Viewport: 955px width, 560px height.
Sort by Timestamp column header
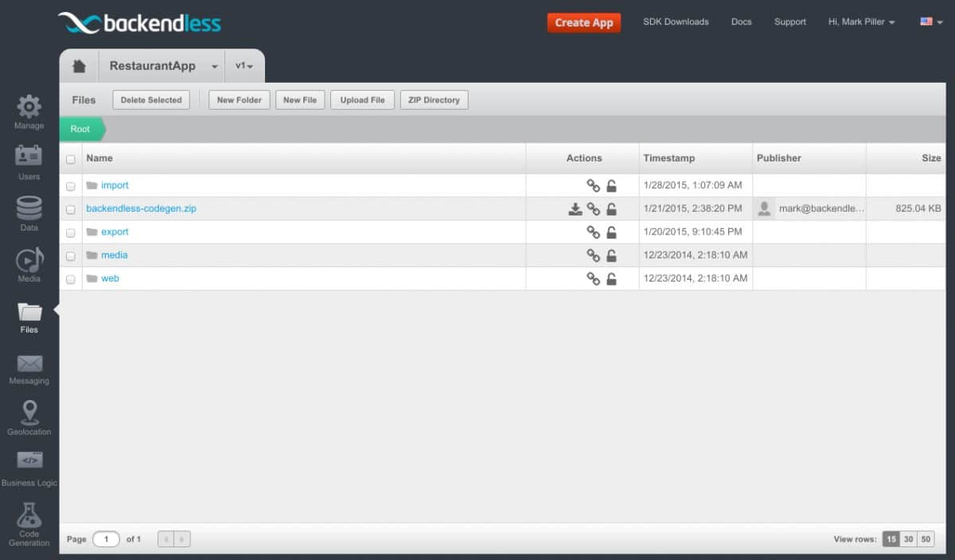[668, 158]
